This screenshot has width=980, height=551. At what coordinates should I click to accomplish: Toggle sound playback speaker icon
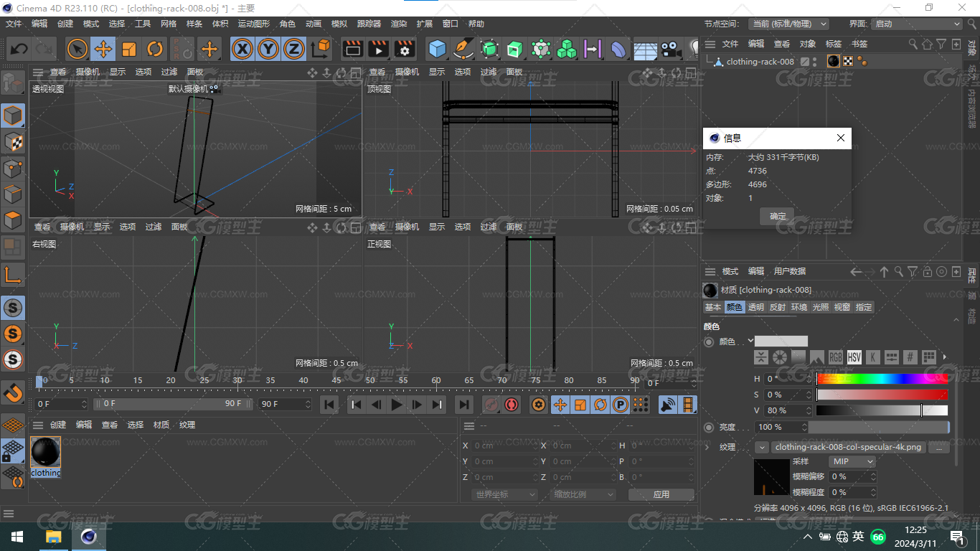pos(668,405)
